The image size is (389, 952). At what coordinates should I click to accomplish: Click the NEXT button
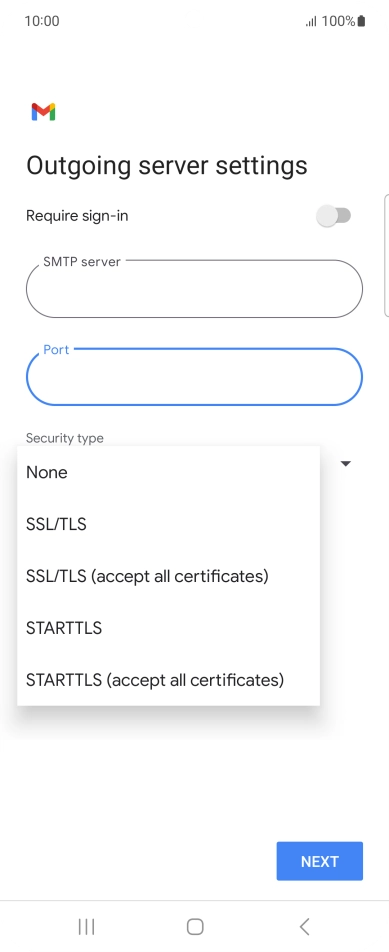point(320,861)
